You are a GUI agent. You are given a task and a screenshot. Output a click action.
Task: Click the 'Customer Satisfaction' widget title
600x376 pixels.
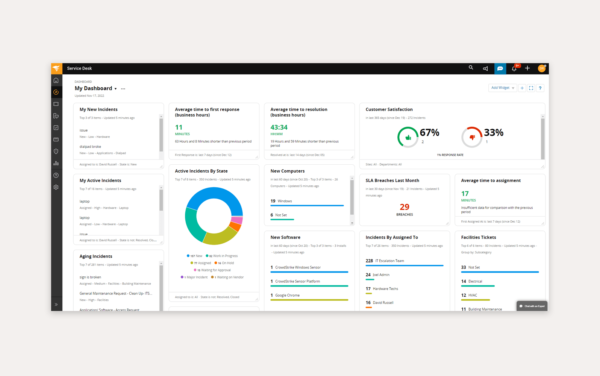[x=389, y=109]
